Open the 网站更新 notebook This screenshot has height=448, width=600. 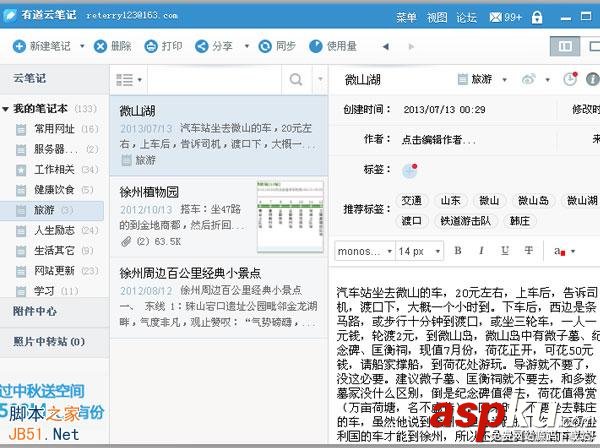(54, 271)
